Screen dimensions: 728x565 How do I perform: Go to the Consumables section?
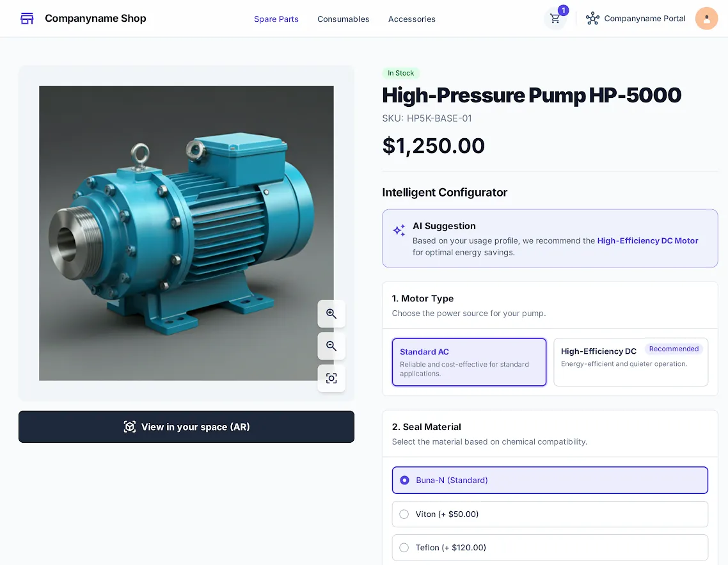click(343, 19)
